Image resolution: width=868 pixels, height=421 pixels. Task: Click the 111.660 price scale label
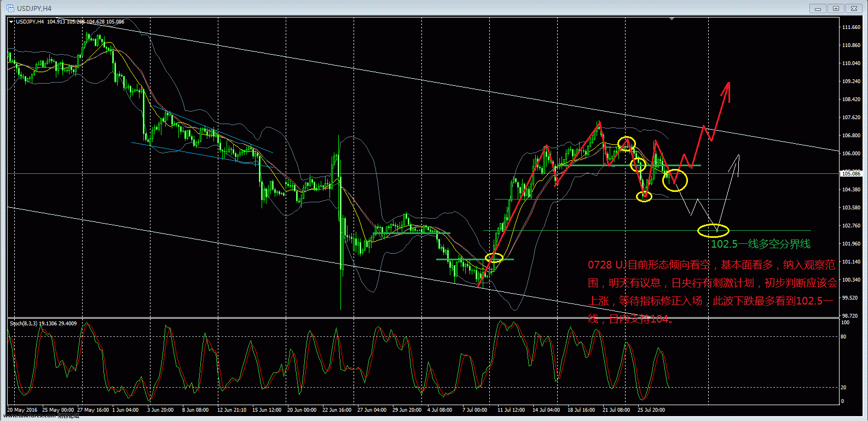tap(851, 27)
